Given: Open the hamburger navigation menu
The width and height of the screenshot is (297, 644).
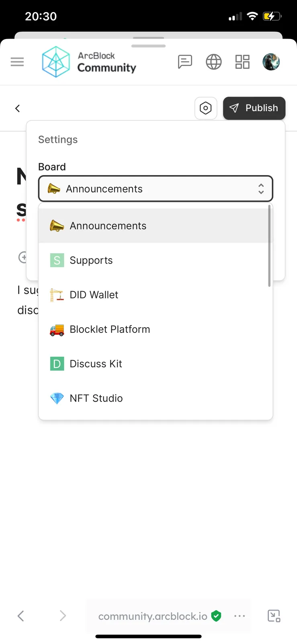Looking at the screenshot, I should point(17,62).
